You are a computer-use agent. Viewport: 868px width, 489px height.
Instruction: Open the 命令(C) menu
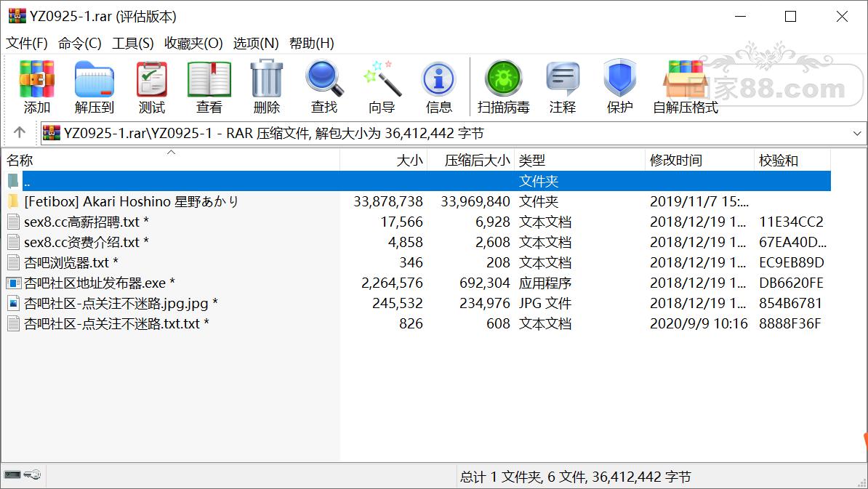[x=80, y=43]
